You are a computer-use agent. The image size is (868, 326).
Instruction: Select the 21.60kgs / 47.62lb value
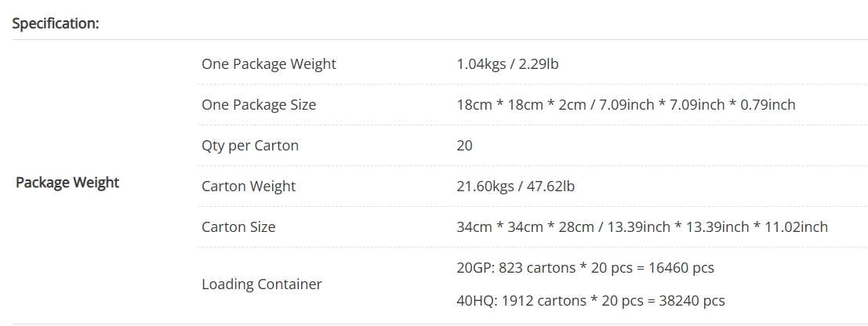pyautogui.click(x=515, y=187)
